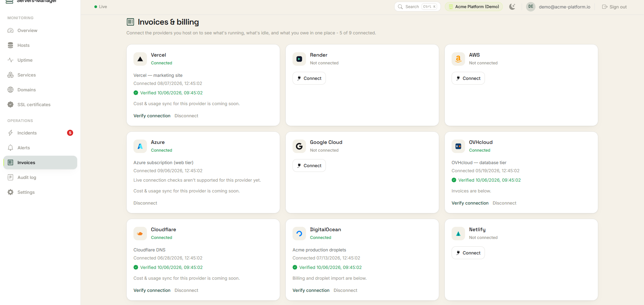Click the 'Acme production droplets' label
This screenshot has height=305, width=644.
coord(319,250)
